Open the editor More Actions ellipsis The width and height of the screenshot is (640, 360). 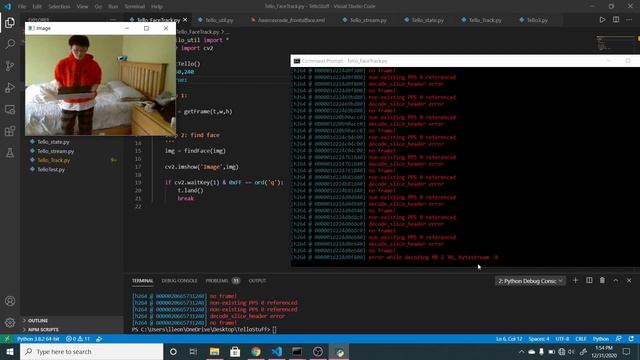[629, 20]
